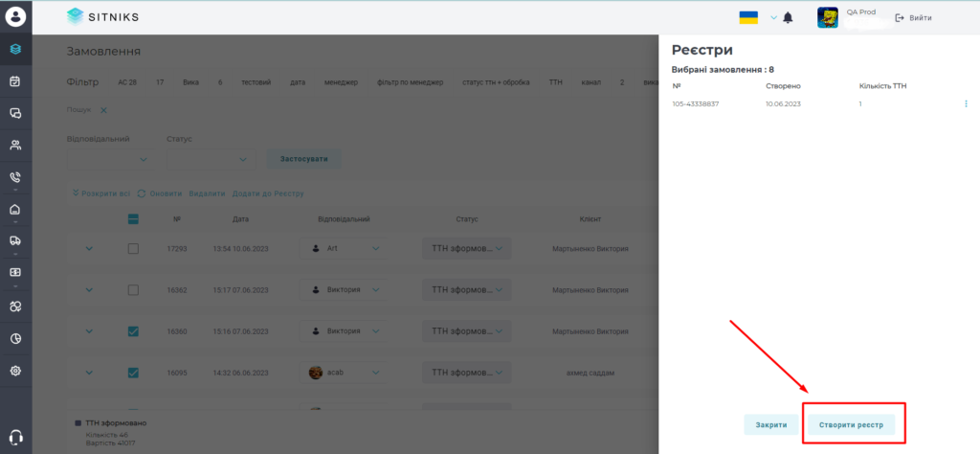The image size is (980, 454).
Task: Clear search with the X icon
Action: click(x=103, y=110)
